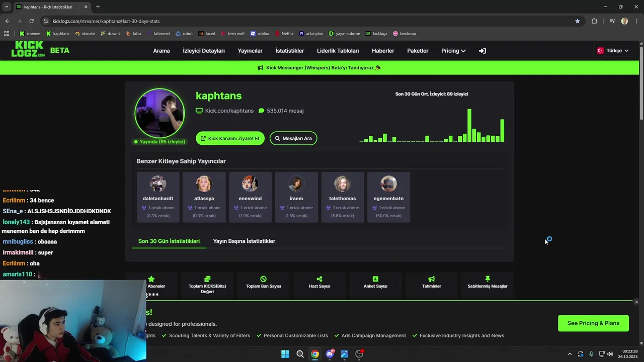Open the Haberler nav item
The image size is (644, 362).
tap(383, 51)
